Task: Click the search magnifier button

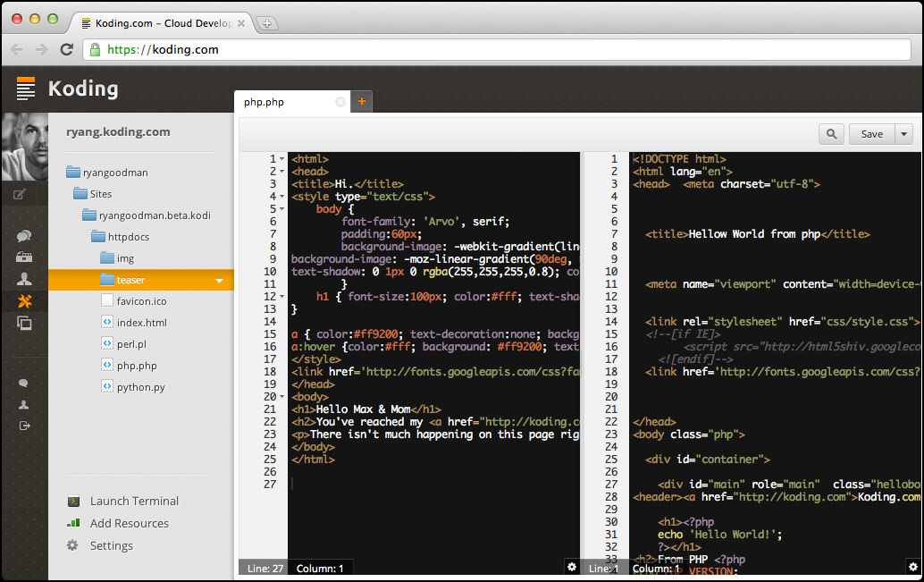Action: click(831, 134)
